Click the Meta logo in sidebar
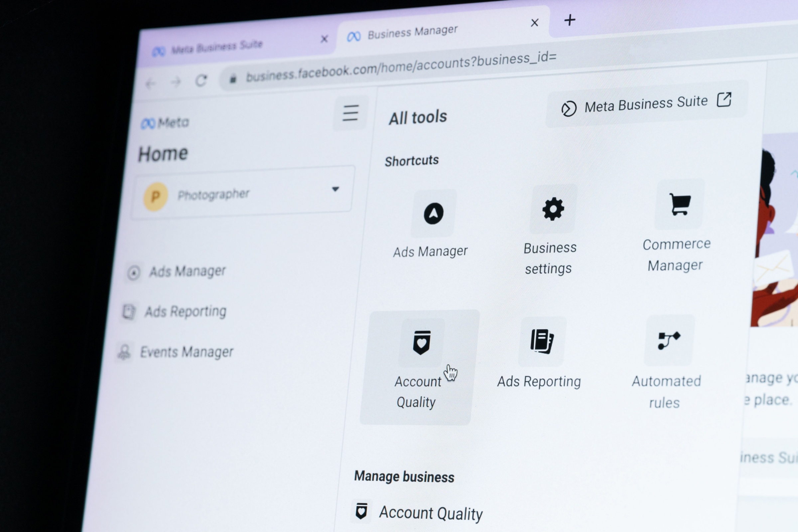Image resolution: width=798 pixels, height=532 pixels. pyautogui.click(x=165, y=123)
